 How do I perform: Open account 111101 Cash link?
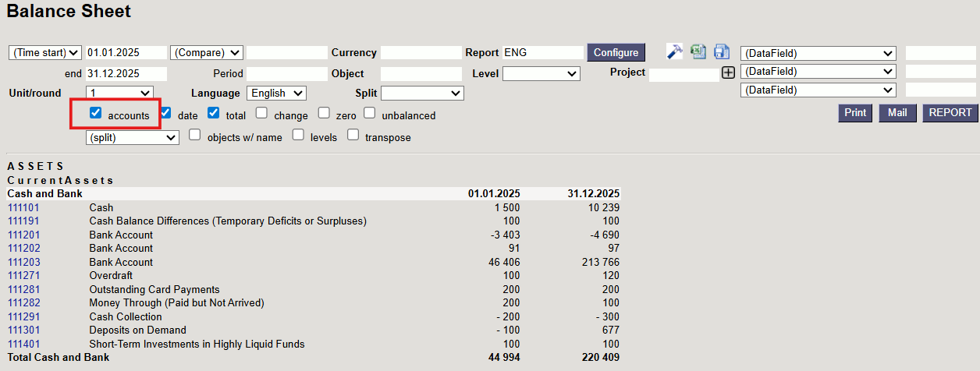click(x=23, y=208)
